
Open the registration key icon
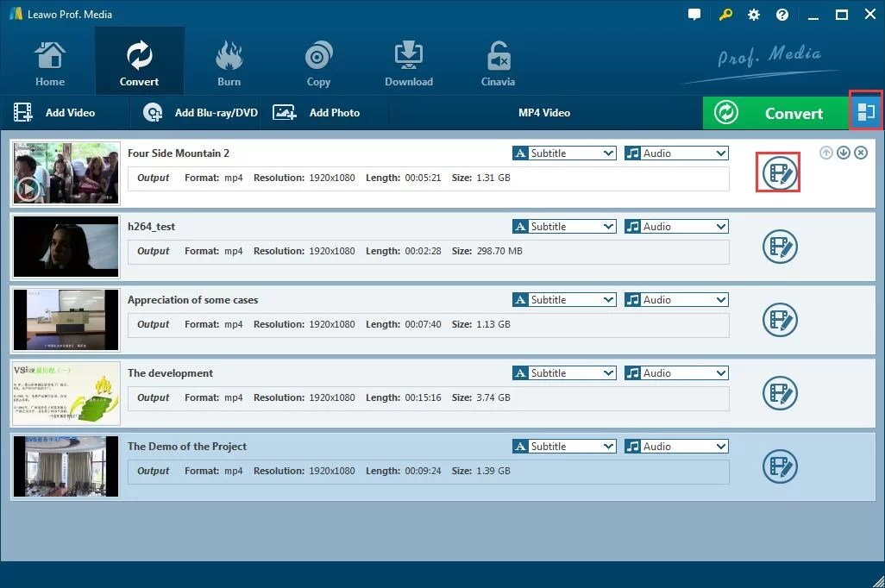pyautogui.click(x=725, y=14)
